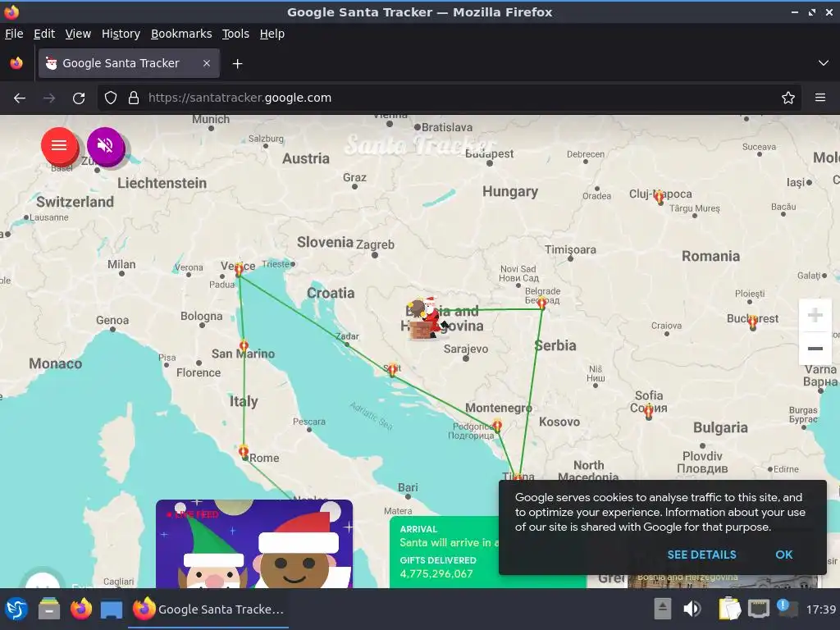Toggle the purple mute sound button
Image resolution: width=840 pixels, height=630 pixels.
click(x=106, y=145)
